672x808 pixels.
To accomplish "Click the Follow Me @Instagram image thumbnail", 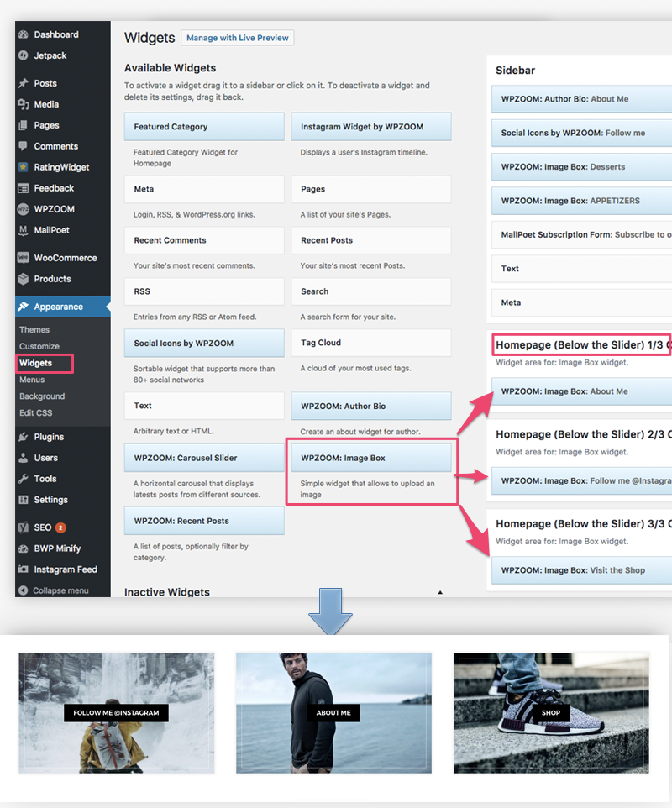I will coord(117,713).
